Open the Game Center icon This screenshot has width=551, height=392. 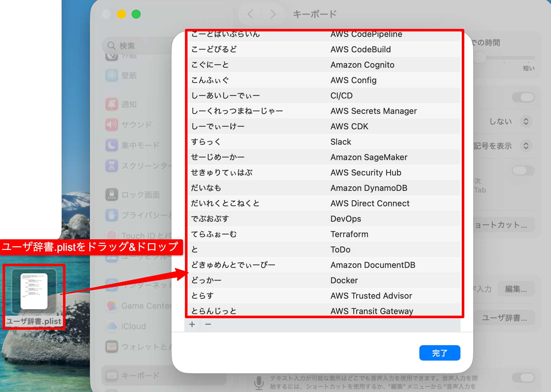click(x=112, y=306)
